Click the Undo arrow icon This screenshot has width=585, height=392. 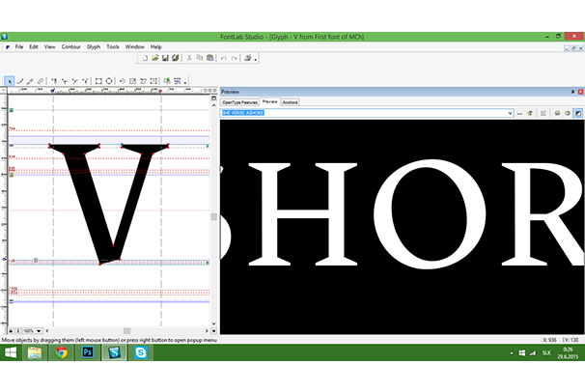(223, 58)
